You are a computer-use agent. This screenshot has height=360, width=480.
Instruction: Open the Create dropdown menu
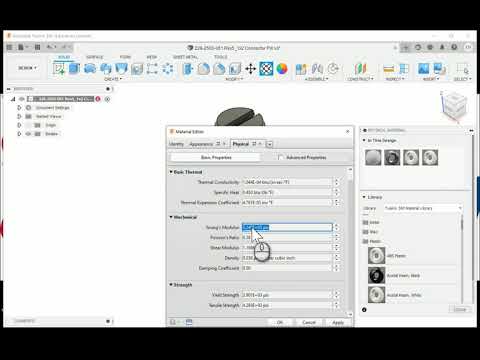point(113,79)
